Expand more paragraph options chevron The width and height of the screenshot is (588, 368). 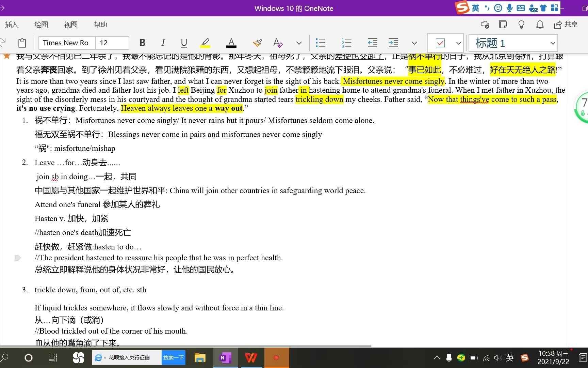(x=414, y=43)
